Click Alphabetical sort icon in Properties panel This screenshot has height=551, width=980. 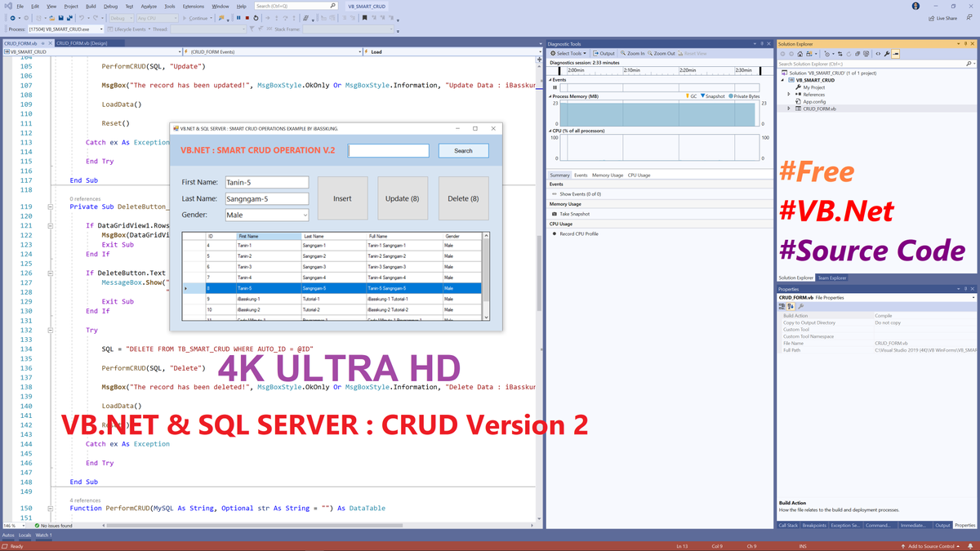(791, 306)
